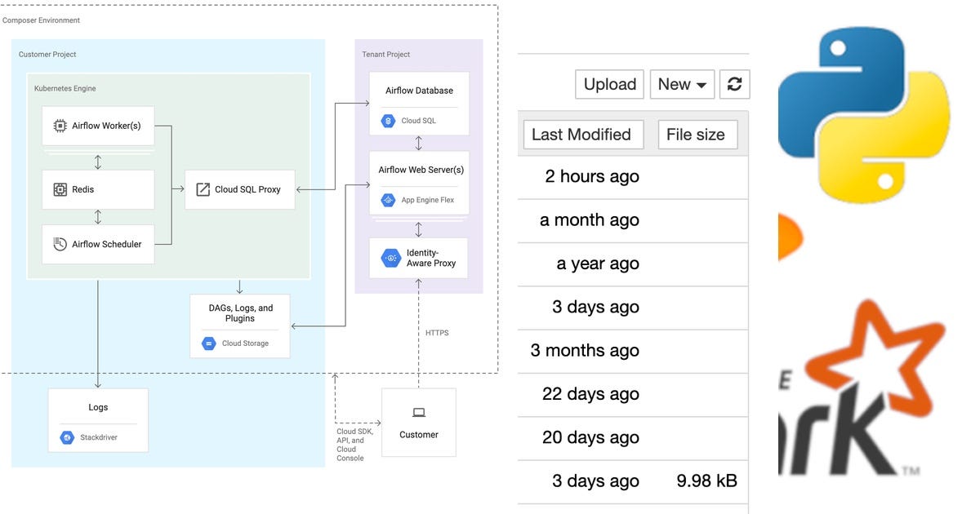Click the Cloud Storage bucket icon
The width and height of the screenshot is (980, 514).
point(209,343)
